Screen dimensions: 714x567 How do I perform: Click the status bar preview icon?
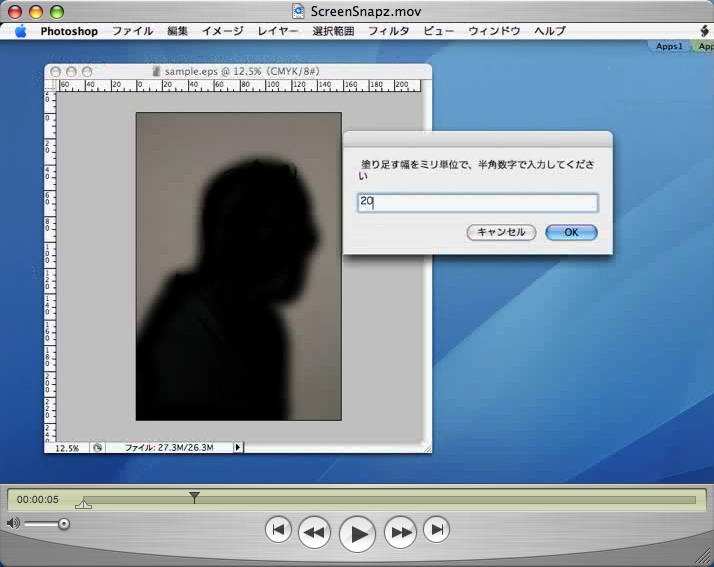click(97, 448)
